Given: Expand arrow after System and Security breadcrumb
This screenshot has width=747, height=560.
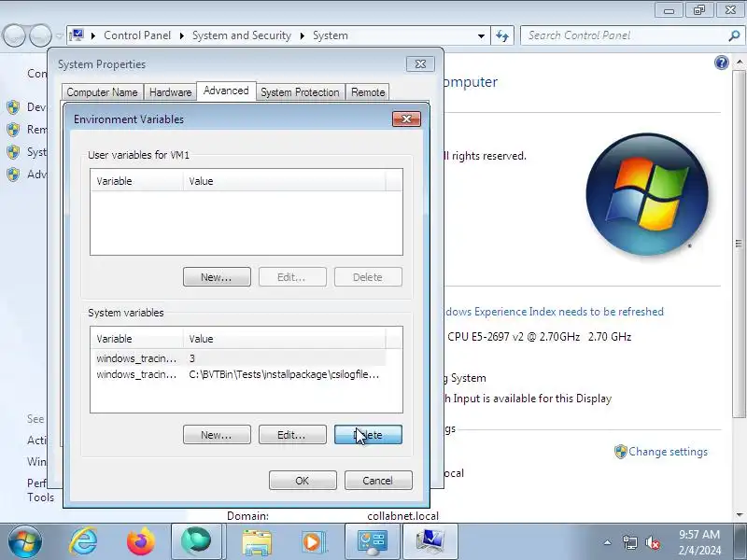Looking at the screenshot, I should click(302, 35).
